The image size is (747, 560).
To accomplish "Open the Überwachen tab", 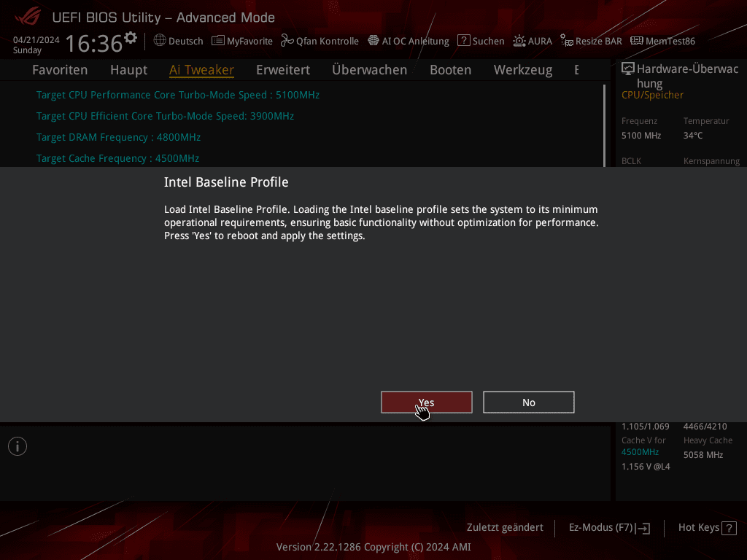I will click(370, 70).
